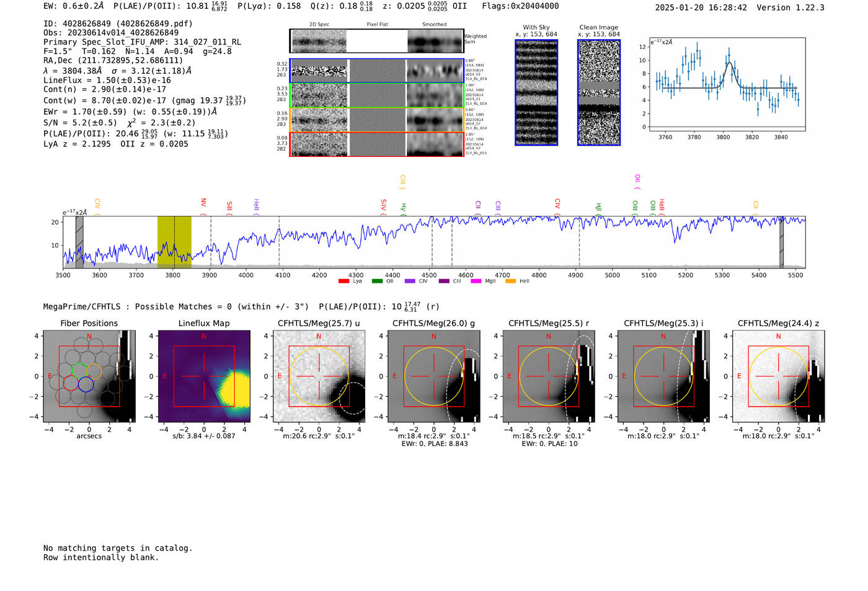Click the Version 1.22.3 text
This screenshot has width=868, height=591.
click(790, 7)
